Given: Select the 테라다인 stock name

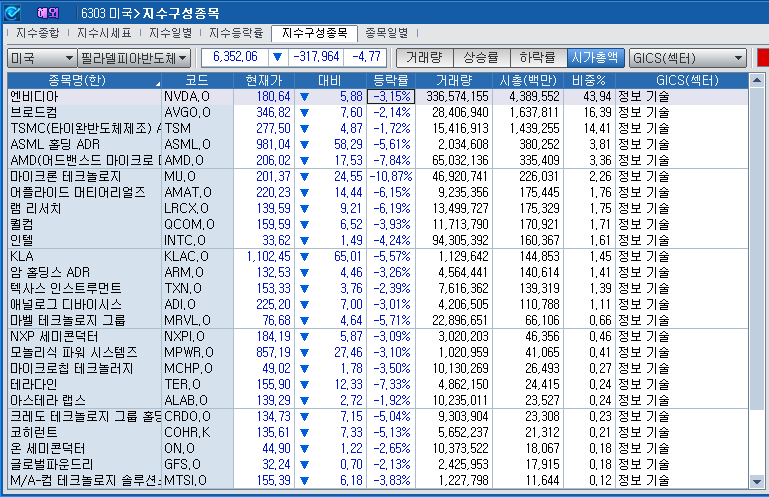Looking at the screenshot, I should pos(34,385).
